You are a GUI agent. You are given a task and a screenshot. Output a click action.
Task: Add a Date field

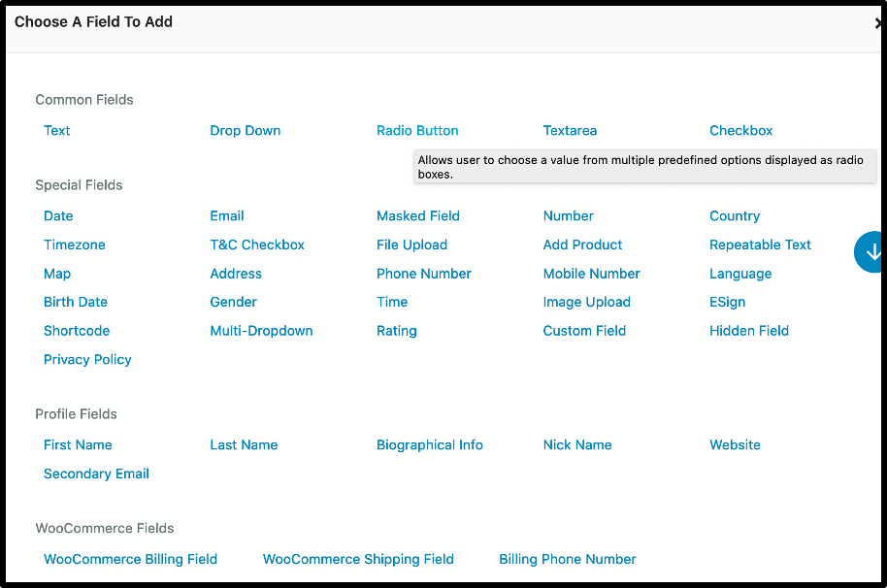coord(58,215)
